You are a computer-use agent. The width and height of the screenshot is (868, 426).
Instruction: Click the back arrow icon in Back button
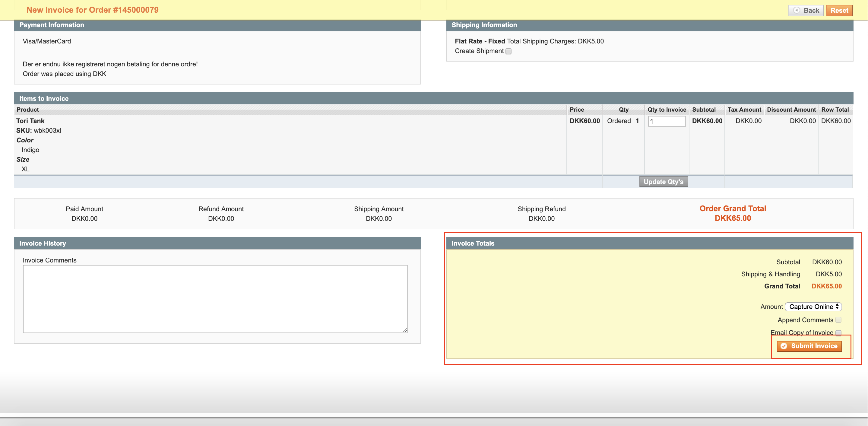tap(797, 10)
